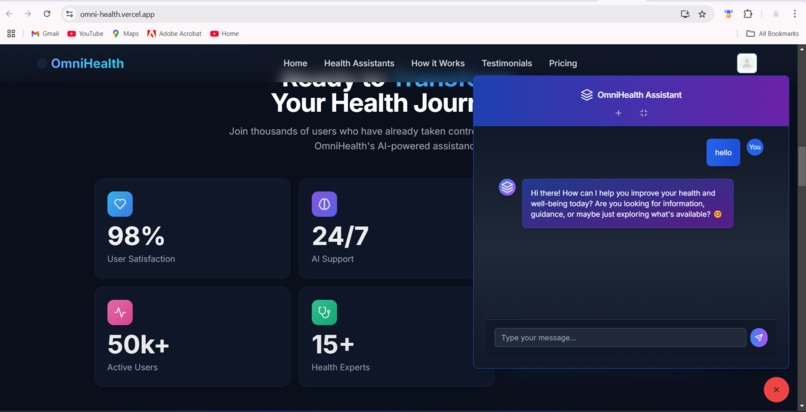Click the 'Active Users' label
Screen dimensions: 806x412
pos(132,367)
